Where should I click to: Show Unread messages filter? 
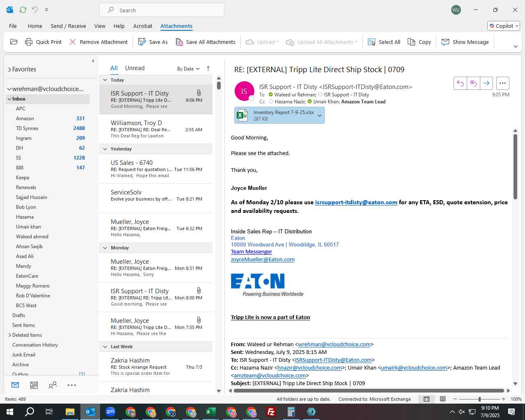(135, 68)
